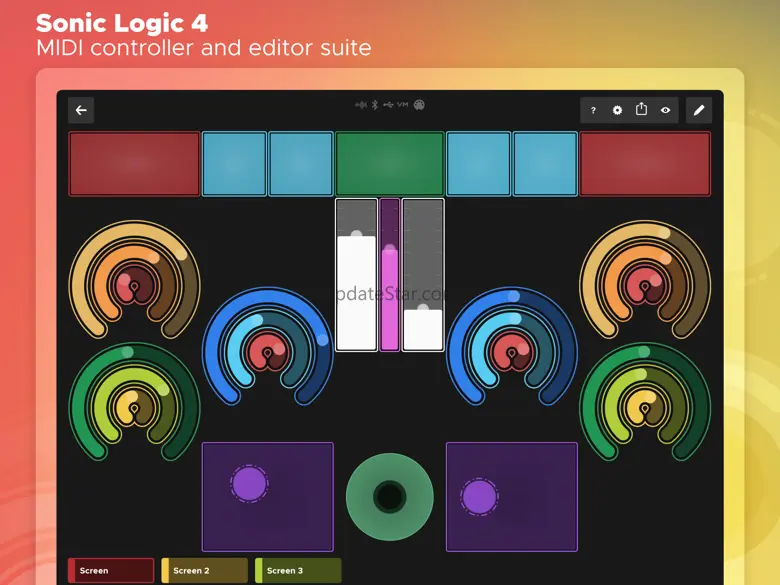Tap the USB connection status icon

point(389,105)
